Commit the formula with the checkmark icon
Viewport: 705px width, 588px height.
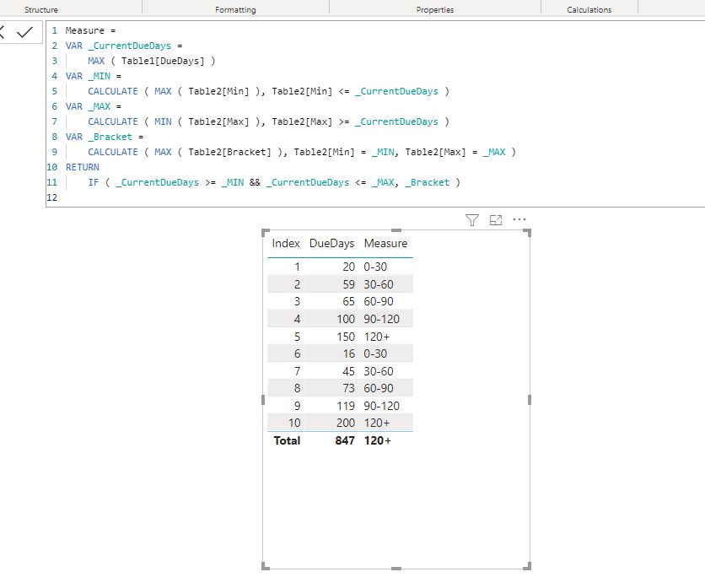point(24,32)
